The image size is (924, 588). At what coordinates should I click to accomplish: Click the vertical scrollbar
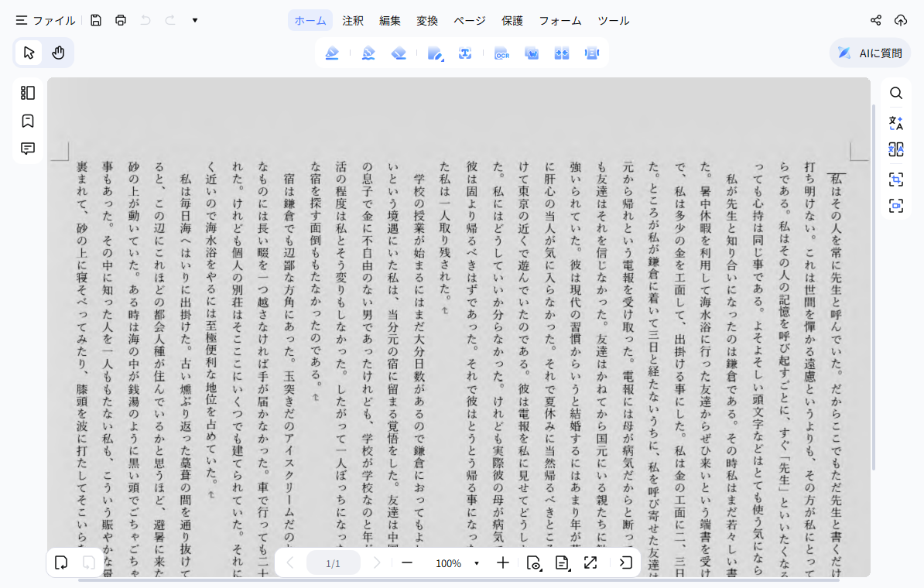pyautogui.click(x=874, y=288)
